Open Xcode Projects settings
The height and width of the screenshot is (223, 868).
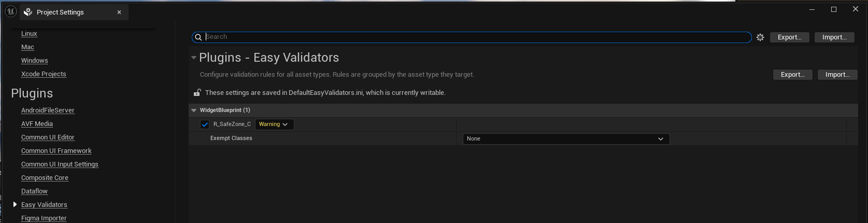click(x=44, y=74)
